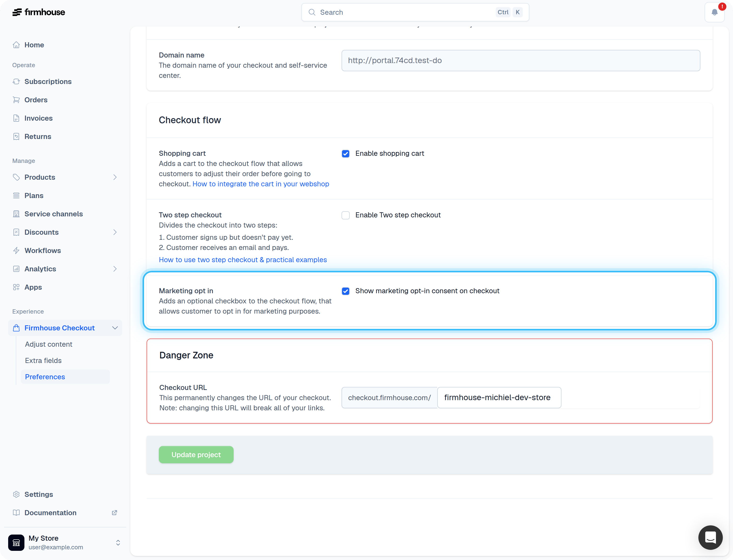The height and width of the screenshot is (560, 733).
Task: Click the Returns icon
Action: click(16, 136)
